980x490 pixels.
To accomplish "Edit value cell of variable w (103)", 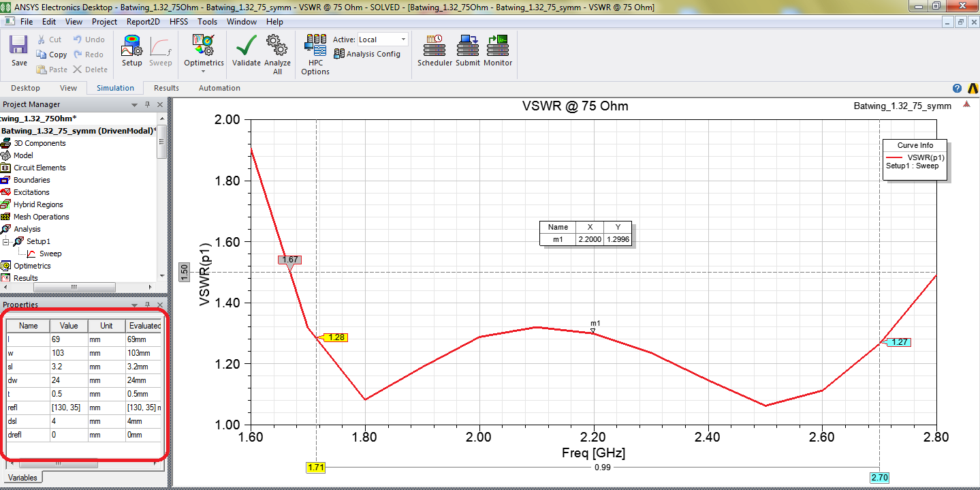I will tap(69, 353).
